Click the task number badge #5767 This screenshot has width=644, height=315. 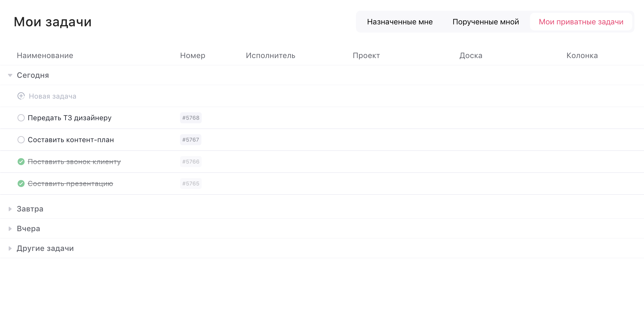tap(191, 140)
